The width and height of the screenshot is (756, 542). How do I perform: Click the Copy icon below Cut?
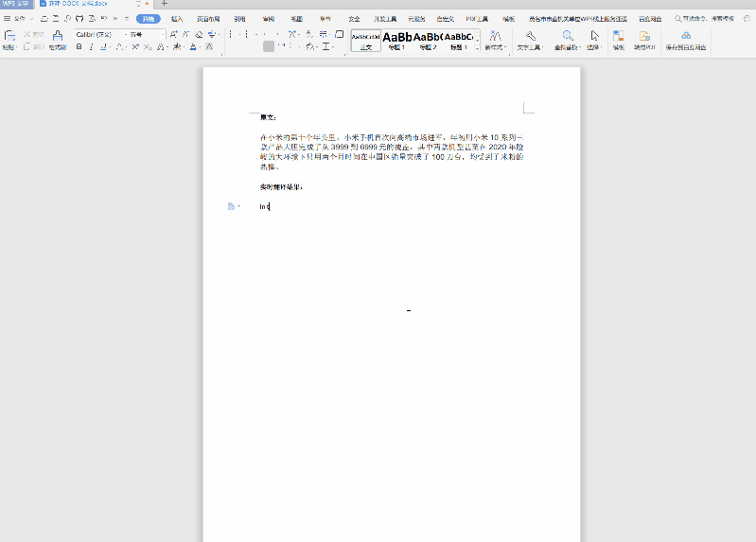(27, 46)
